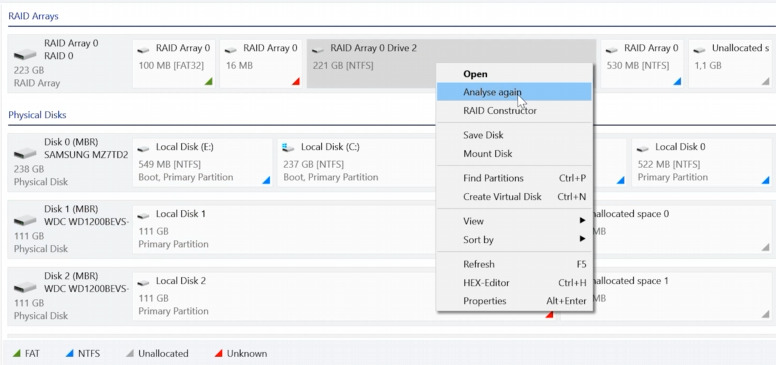Click the Physical Disks section heading
776x365 pixels.
[37, 115]
